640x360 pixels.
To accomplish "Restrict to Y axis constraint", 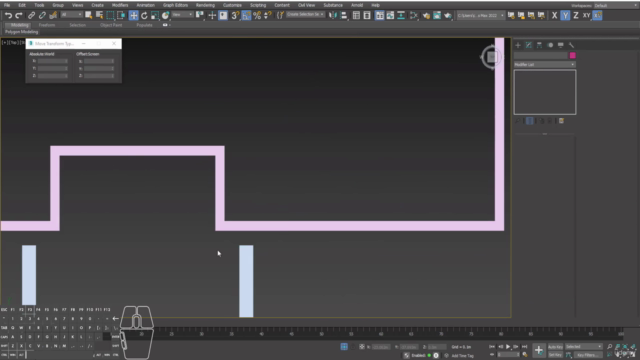I will tap(565, 16).
